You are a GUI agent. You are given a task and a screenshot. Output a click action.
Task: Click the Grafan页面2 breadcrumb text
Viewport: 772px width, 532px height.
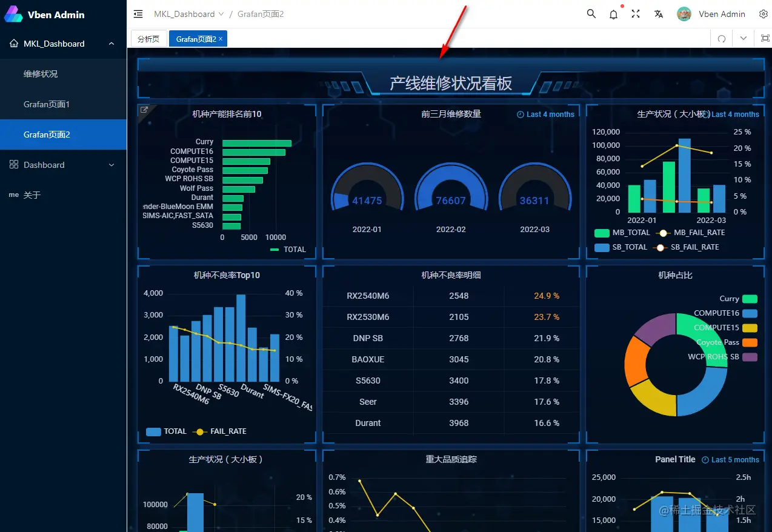click(261, 14)
